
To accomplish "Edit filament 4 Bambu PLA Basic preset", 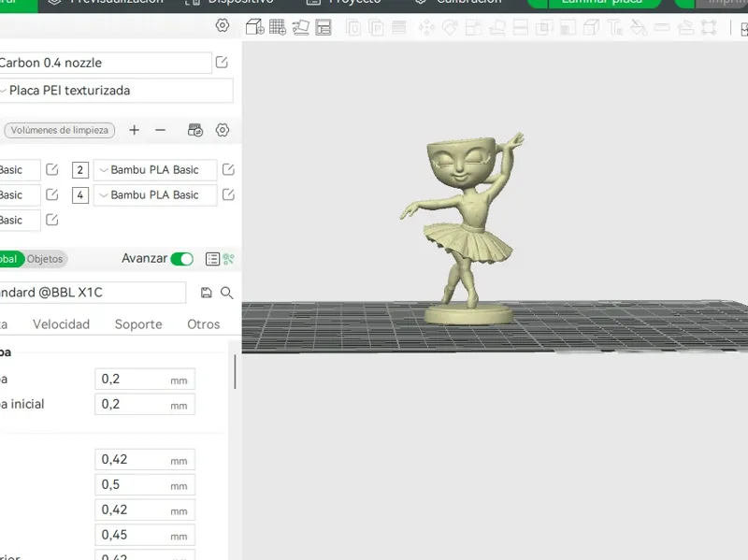I will click(228, 194).
